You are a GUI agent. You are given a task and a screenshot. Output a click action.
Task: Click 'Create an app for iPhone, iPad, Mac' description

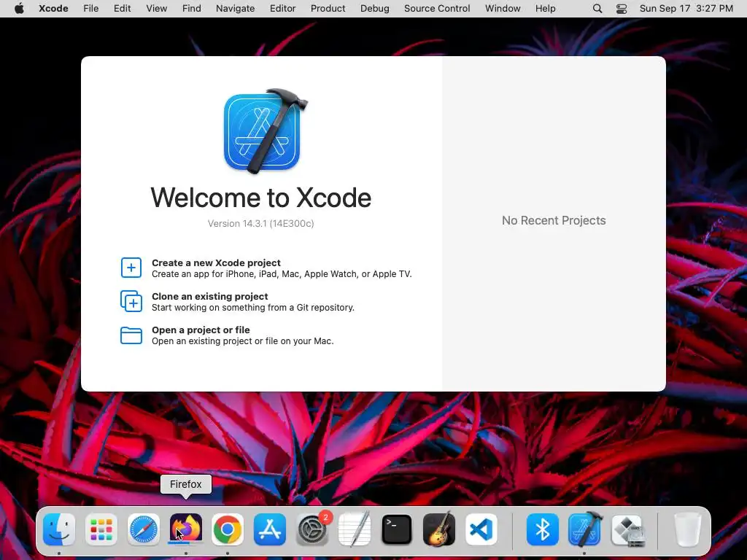[282, 274]
